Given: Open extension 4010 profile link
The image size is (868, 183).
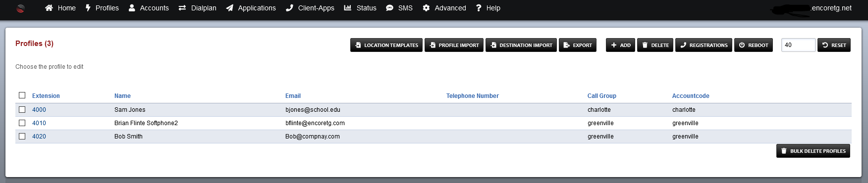Looking at the screenshot, I should pyautogui.click(x=39, y=123).
